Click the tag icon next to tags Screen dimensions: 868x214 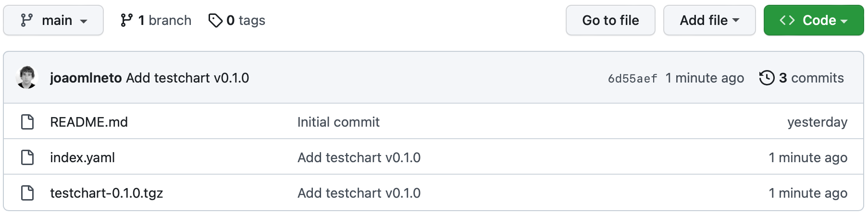click(x=215, y=20)
